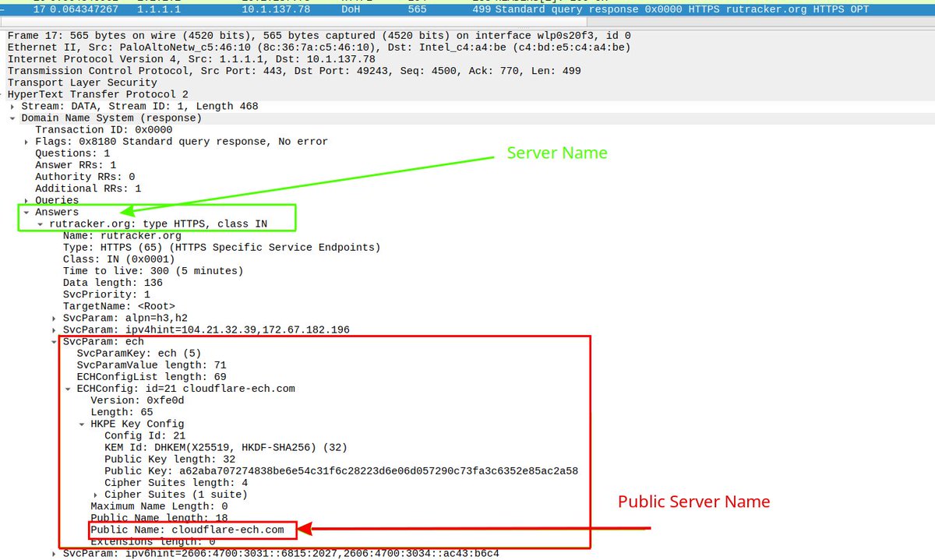
Task: Select SvcPriority: 1 field
Action: (107, 294)
